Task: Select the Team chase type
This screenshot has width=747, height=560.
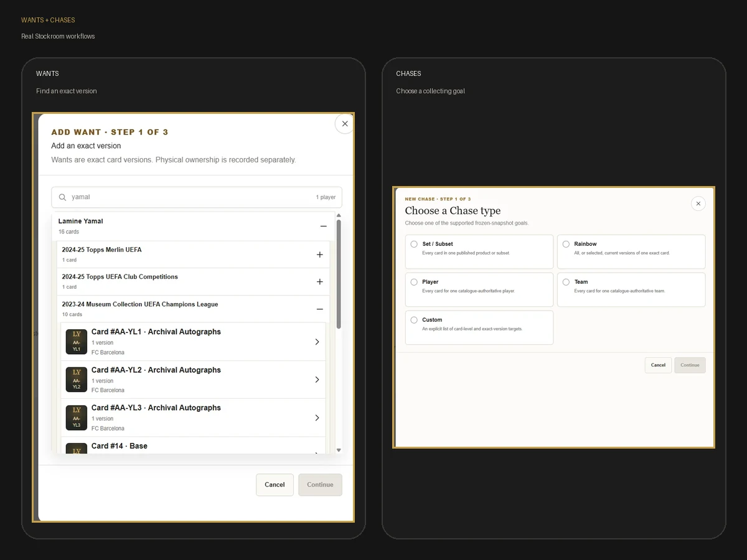Action: [631, 289]
